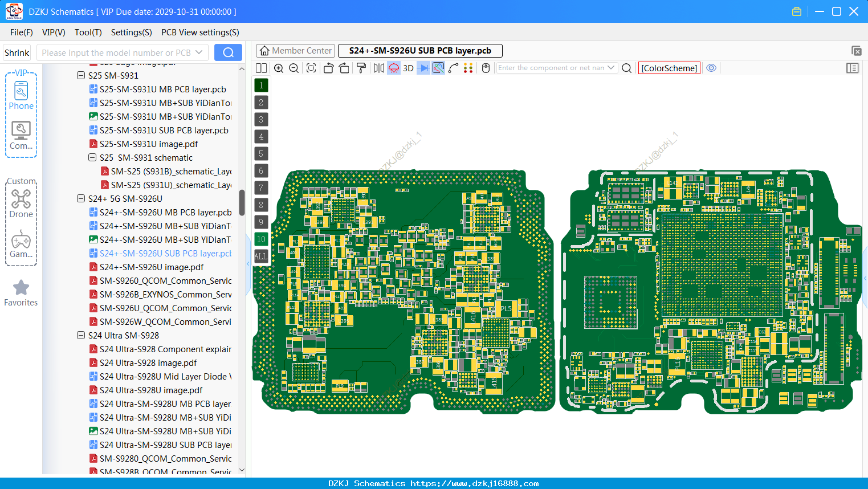The width and height of the screenshot is (868, 489).
Task: Open the Phone category
Action: tap(21, 95)
